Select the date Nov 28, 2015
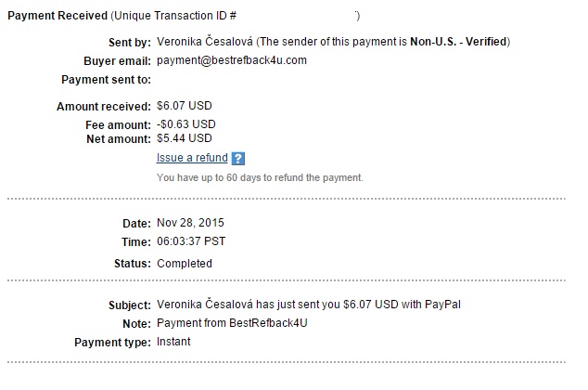The image size is (588, 390). (190, 223)
